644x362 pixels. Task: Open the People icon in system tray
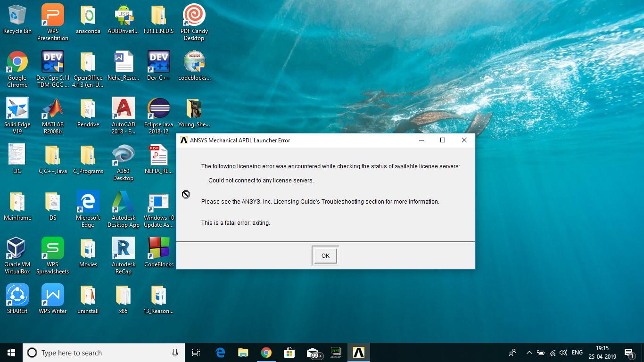[x=512, y=353]
